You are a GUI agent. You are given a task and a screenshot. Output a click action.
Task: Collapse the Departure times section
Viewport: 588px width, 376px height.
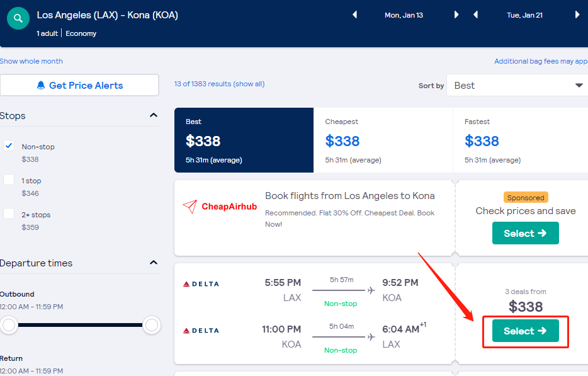coord(154,263)
